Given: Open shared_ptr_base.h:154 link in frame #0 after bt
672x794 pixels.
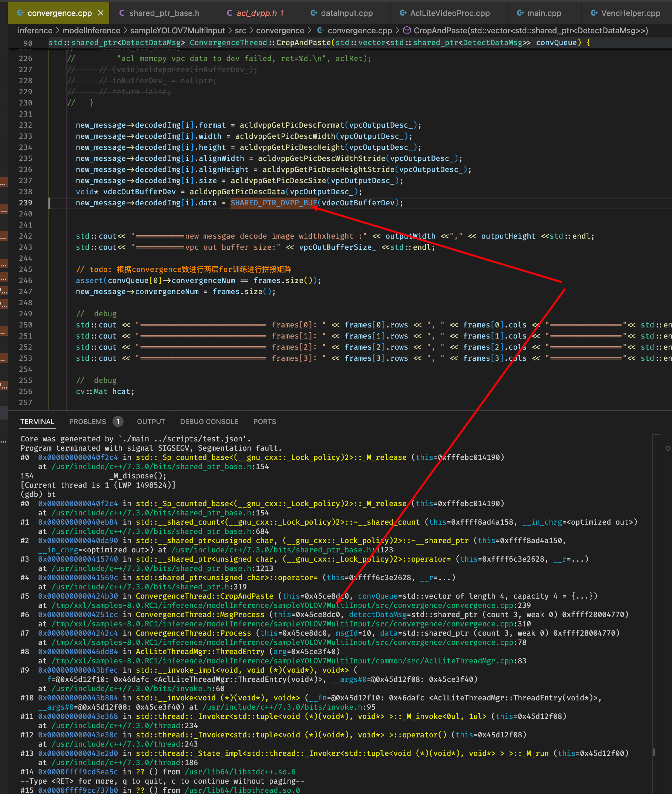Looking at the screenshot, I should coord(160,513).
